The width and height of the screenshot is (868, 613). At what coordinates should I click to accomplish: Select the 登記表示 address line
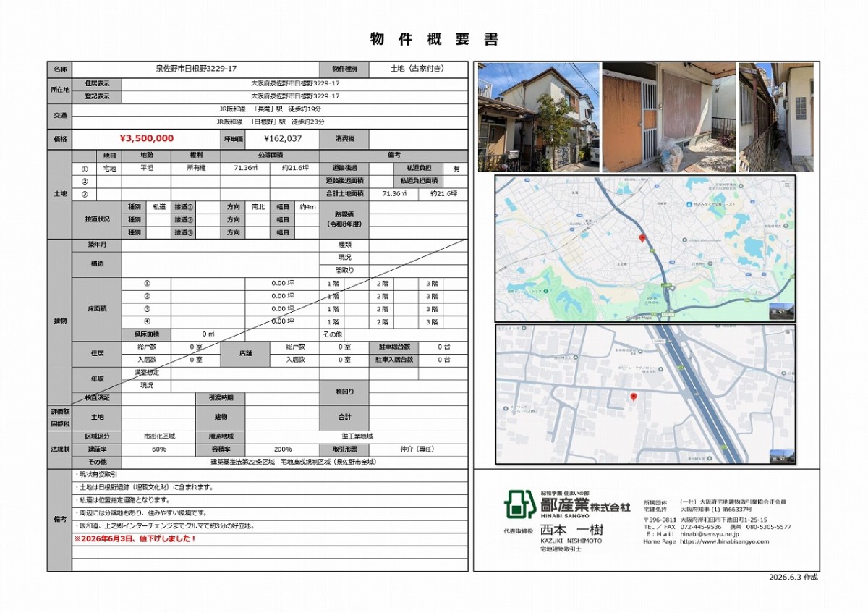click(295, 96)
